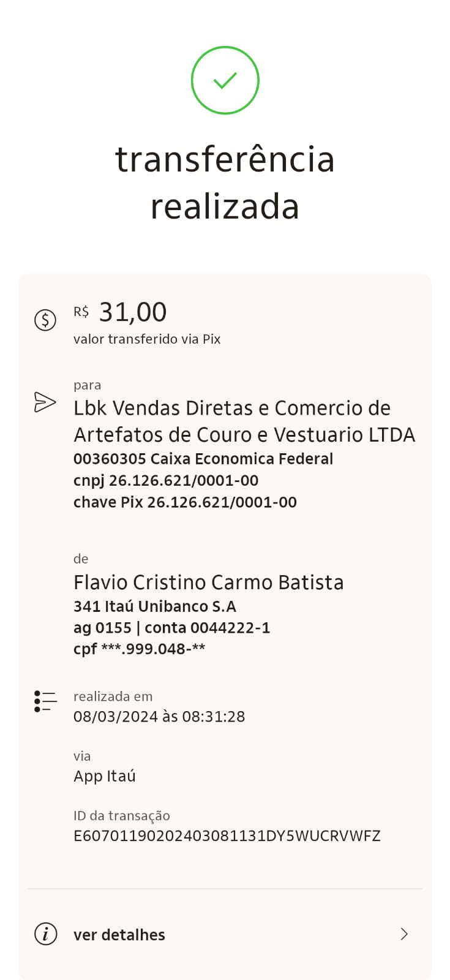The height and width of the screenshot is (980, 450).
Task: Click the App Itaú channel text
Action: pos(105,776)
